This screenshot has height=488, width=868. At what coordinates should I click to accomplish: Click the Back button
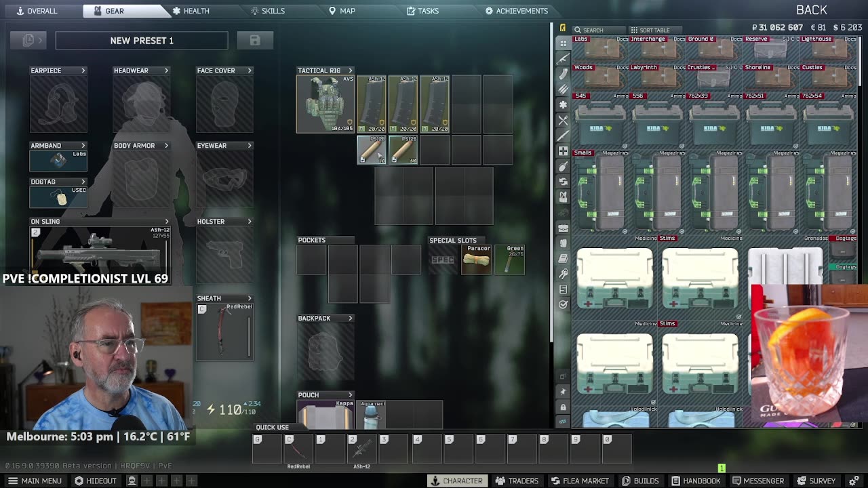click(811, 10)
